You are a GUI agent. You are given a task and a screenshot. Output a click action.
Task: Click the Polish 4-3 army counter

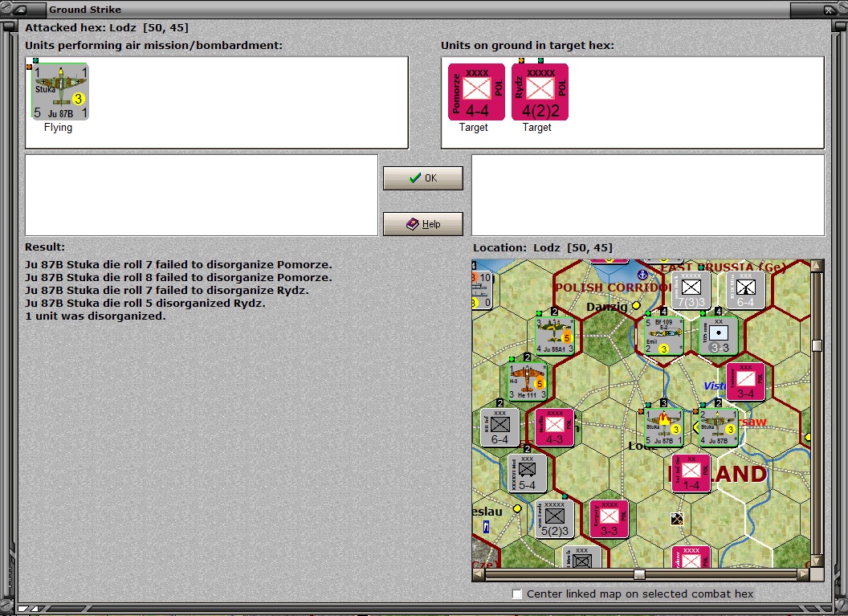[554, 427]
